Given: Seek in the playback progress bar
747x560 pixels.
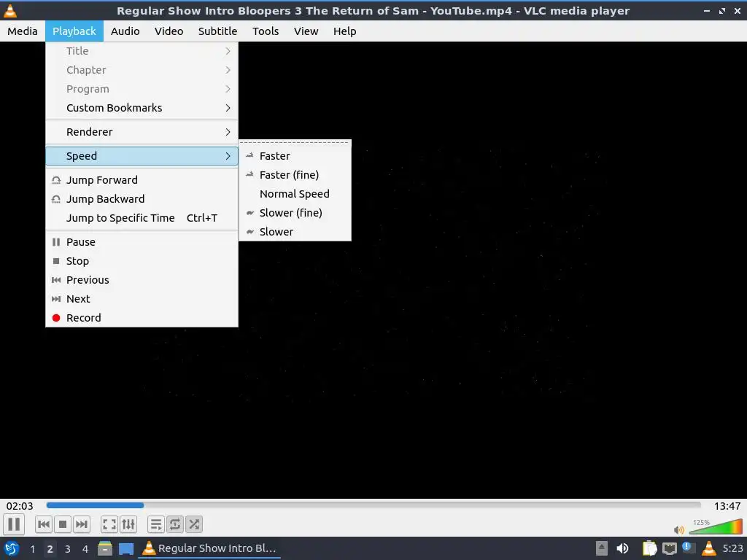Looking at the screenshot, I should click(373, 505).
